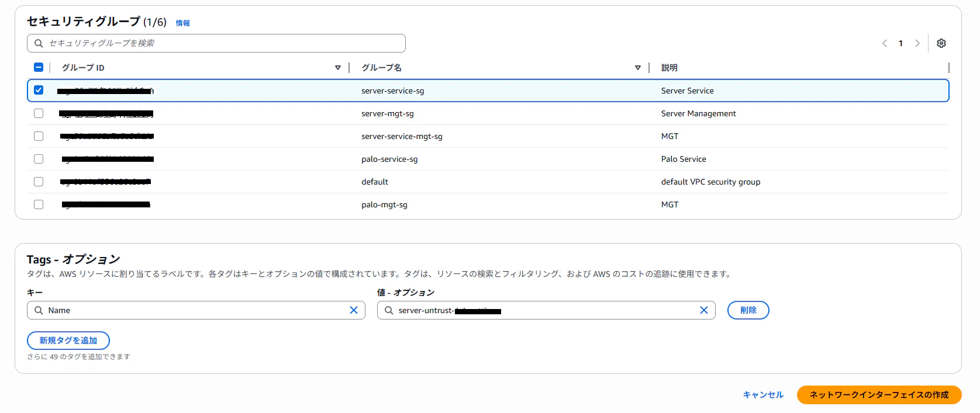Viewport: 980px width, 413px height.
Task: Check the palo-service-sg row checkbox
Action: coord(39,159)
